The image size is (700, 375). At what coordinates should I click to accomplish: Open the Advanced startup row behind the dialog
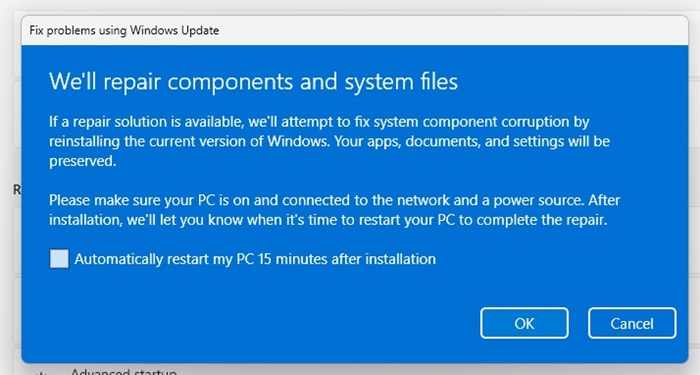(124, 372)
